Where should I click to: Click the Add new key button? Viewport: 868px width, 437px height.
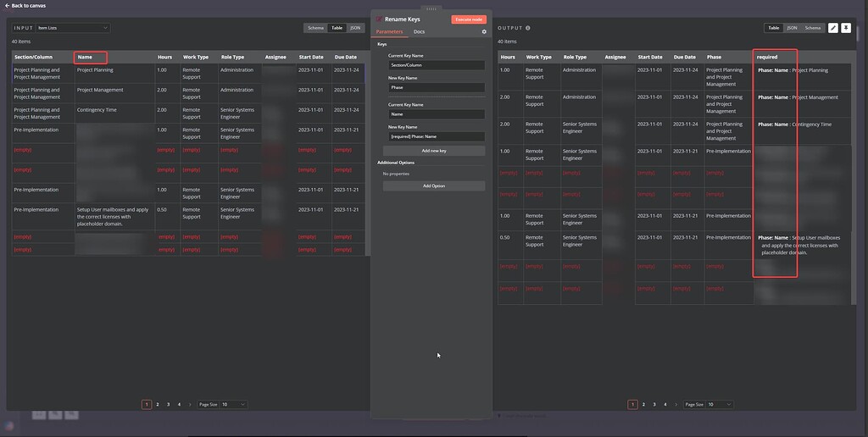433,151
